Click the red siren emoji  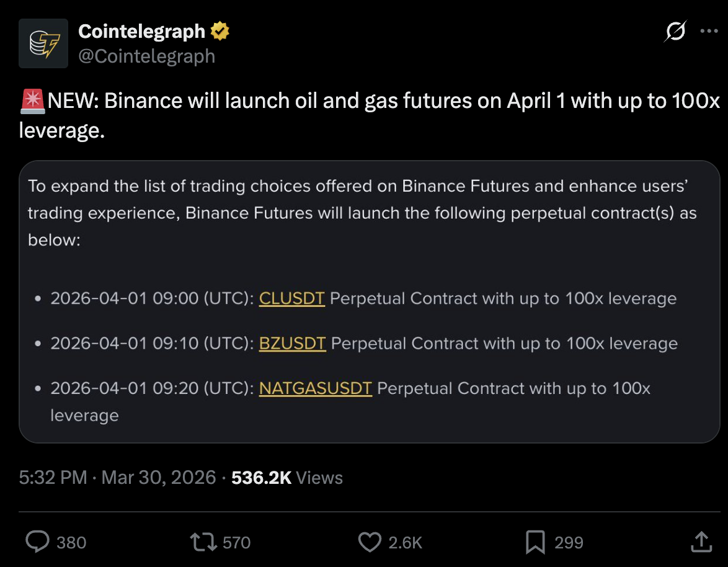click(x=32, y=101)
